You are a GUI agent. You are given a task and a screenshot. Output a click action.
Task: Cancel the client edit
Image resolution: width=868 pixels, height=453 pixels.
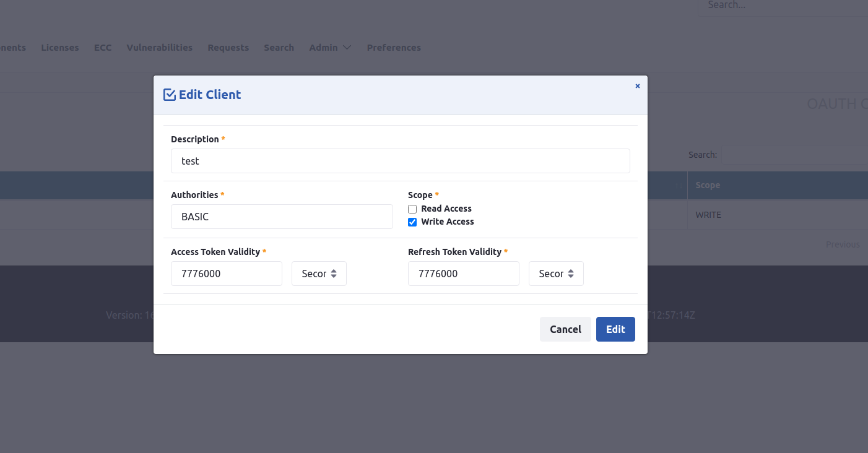pyautogui.click(x=565, y=329)
